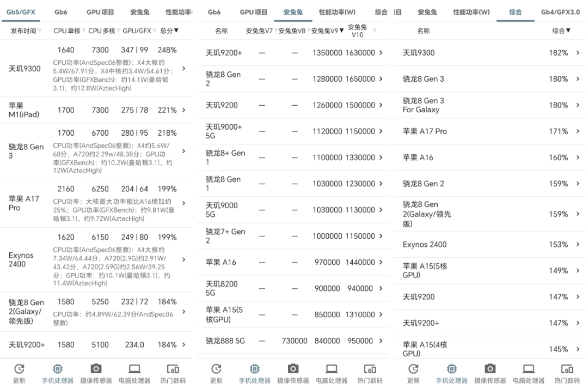Select Gb5/GFX tab in left panel
Viewport: 588px width, 388px height.
[x=21, y=12]
